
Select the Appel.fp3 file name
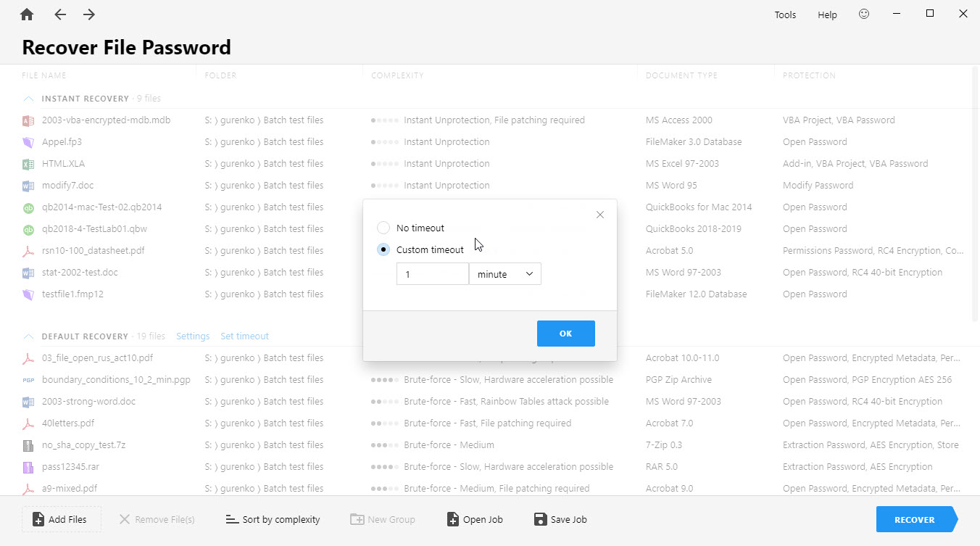click(62, 142)
